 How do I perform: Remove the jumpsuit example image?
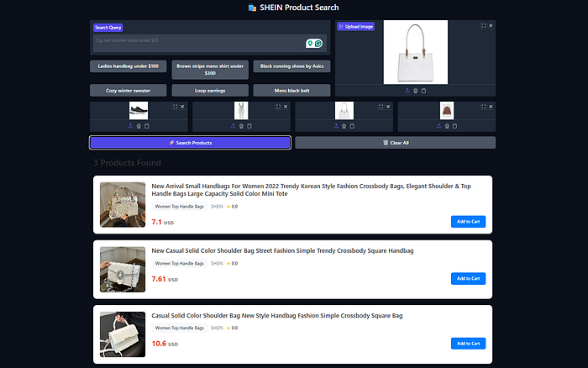point(286,107)
